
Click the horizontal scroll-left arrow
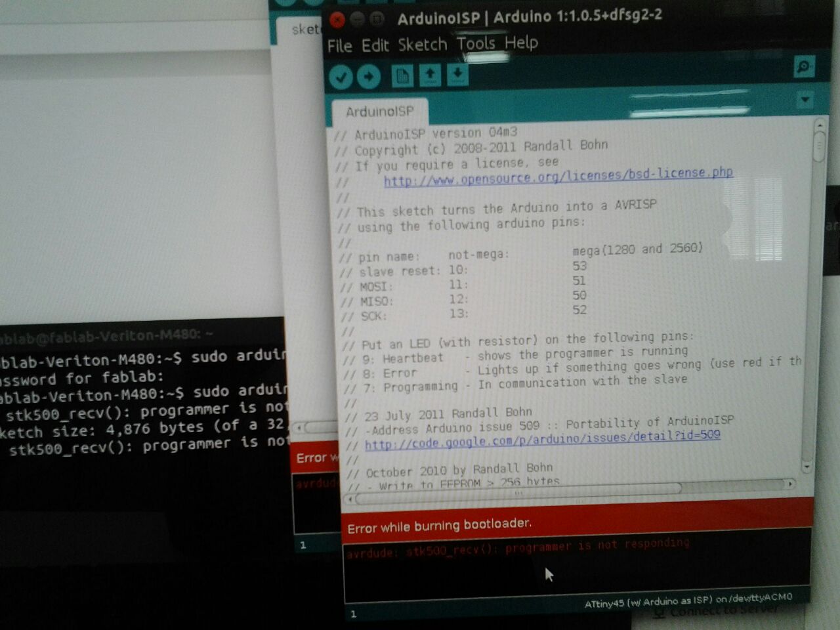click(x=350, y=500)
